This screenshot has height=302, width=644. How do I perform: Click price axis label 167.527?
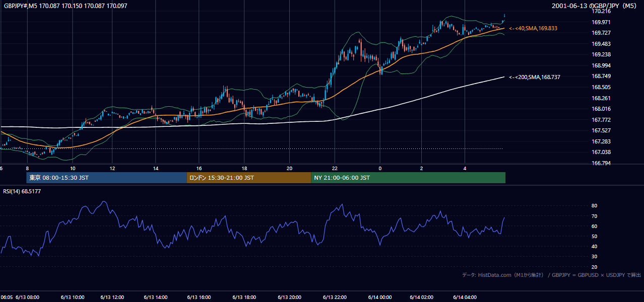click(x=601, y=130)
